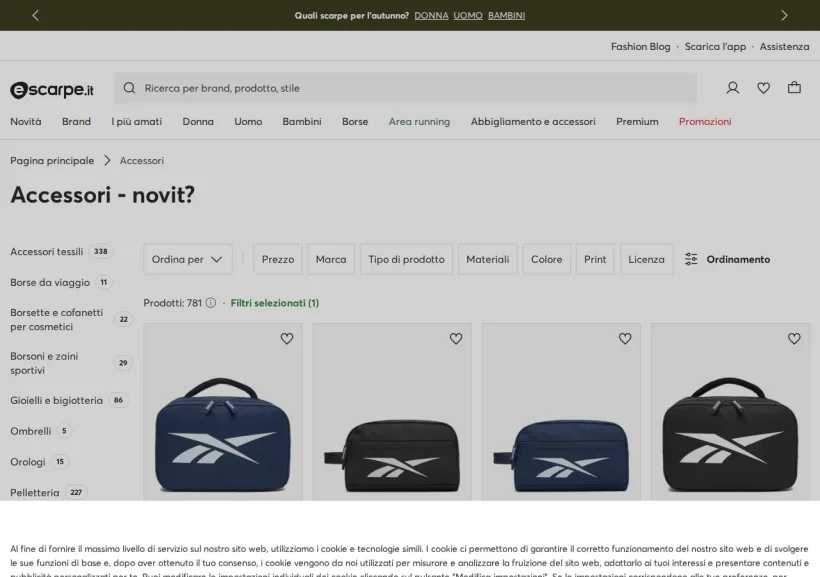Screen dimensions: 820x577
Task: Favorite the first navy Reebok lunch bag
Action: (287, 338)
